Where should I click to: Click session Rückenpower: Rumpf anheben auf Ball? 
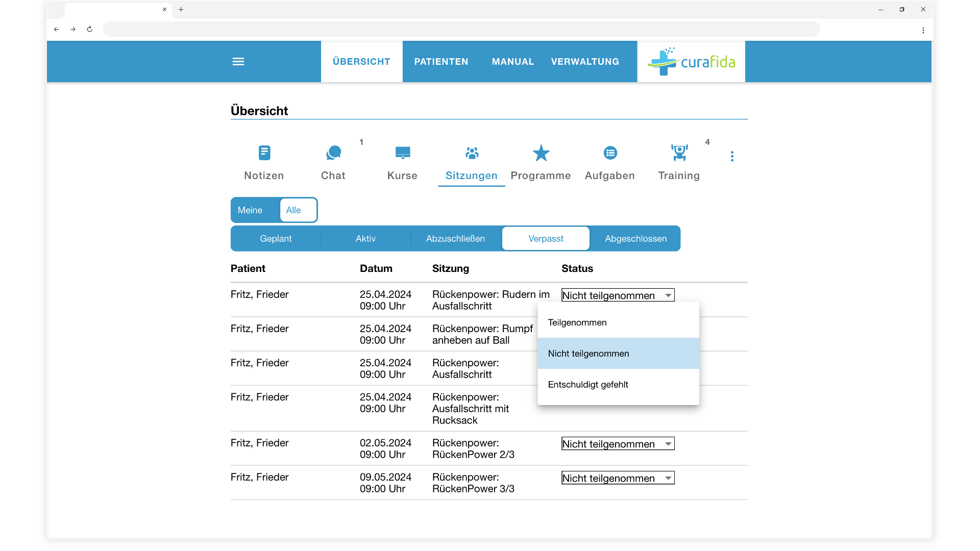point(482,334)
